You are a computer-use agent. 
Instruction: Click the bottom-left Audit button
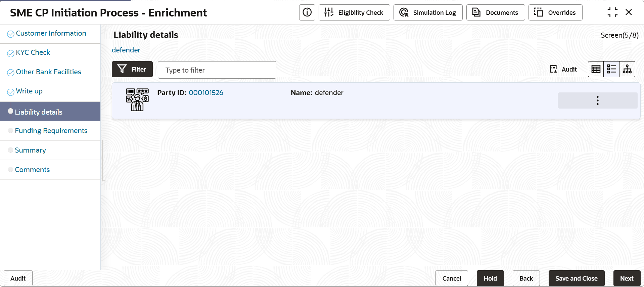pyautogui.click(x=18, y=278)
